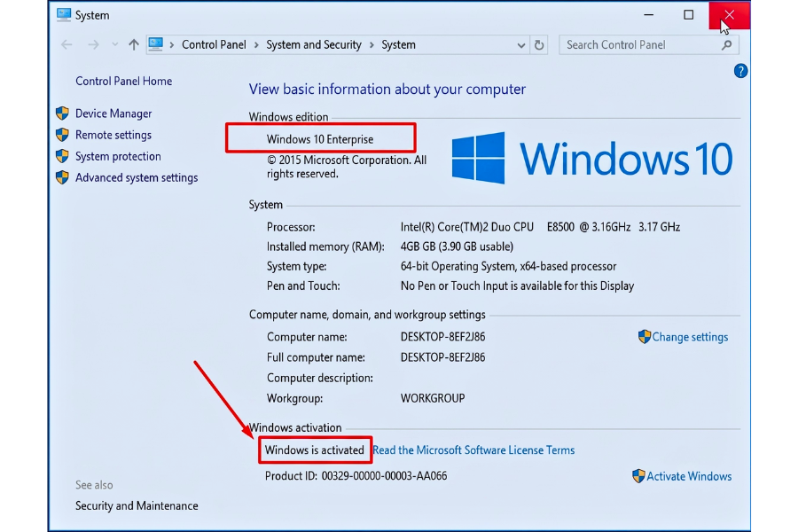Select System and Security breadcrumb
Screen dimensions: 798x532
[x=314, y=45]
